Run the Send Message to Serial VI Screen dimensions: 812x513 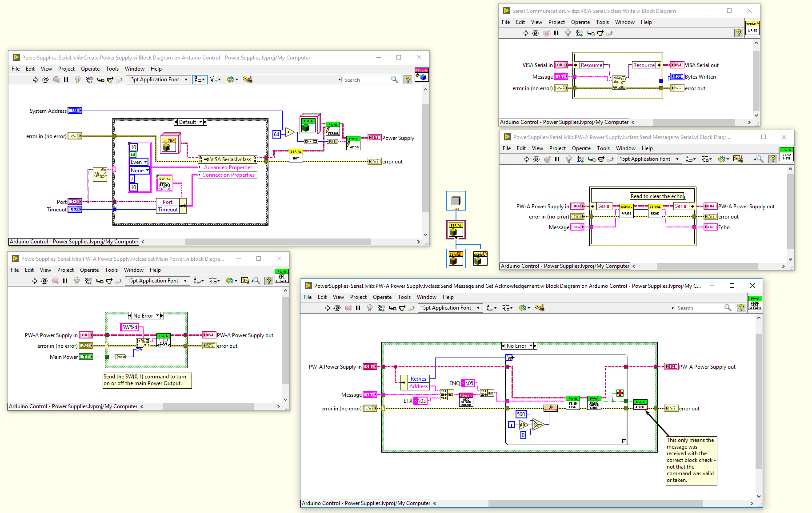(527, 159)
